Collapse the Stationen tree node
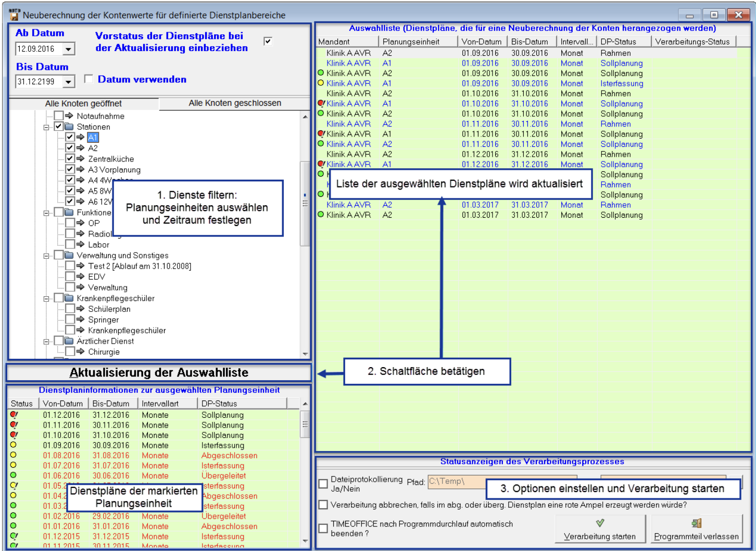This screenshot has height=551, width=756. tap(46, 127)
